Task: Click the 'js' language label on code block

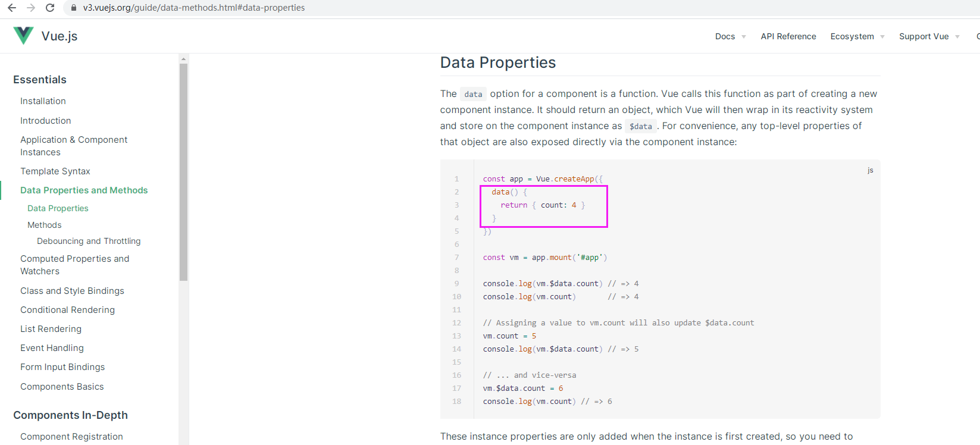Action: click(870, 170)
